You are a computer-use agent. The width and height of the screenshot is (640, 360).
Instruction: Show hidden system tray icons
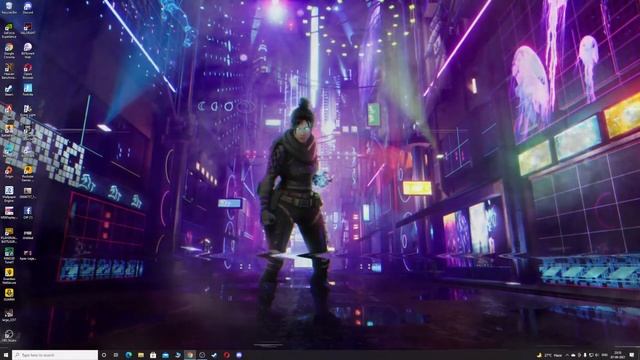(x=566, y=355)
